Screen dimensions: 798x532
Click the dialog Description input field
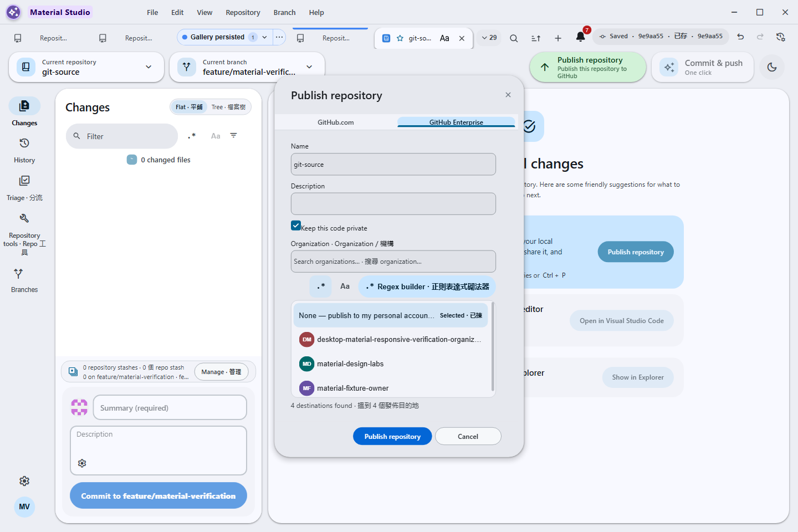tap(393, 203)
